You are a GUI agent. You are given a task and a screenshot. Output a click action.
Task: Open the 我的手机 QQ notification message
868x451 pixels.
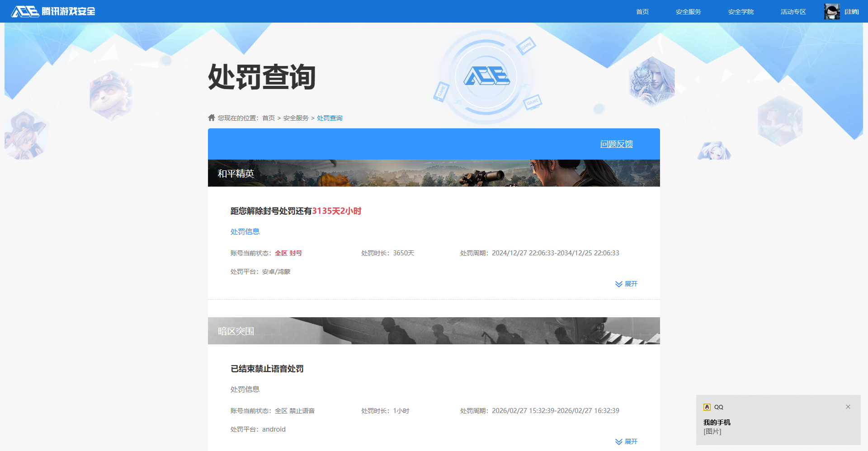(778, 420)
